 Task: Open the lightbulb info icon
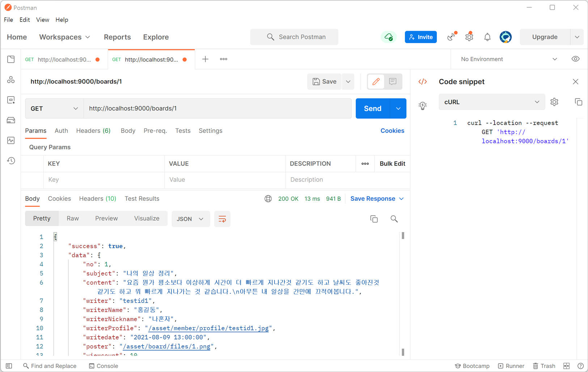[x=423, y=105]
